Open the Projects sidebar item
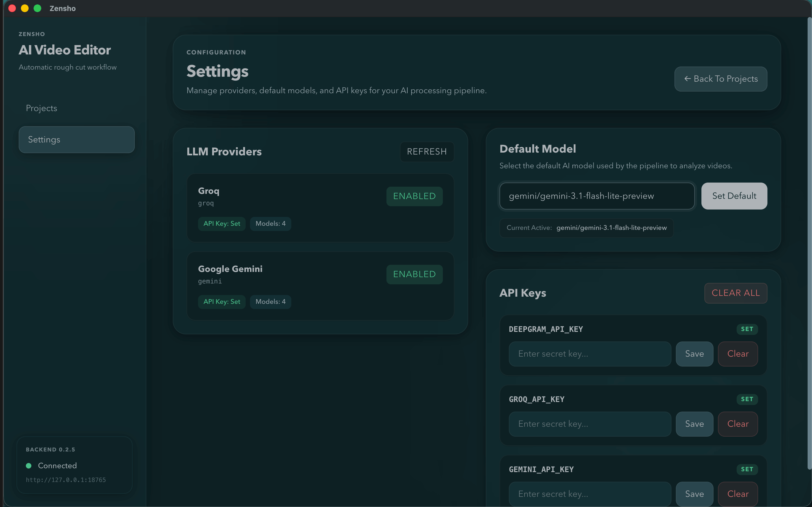 coord(76,108)
